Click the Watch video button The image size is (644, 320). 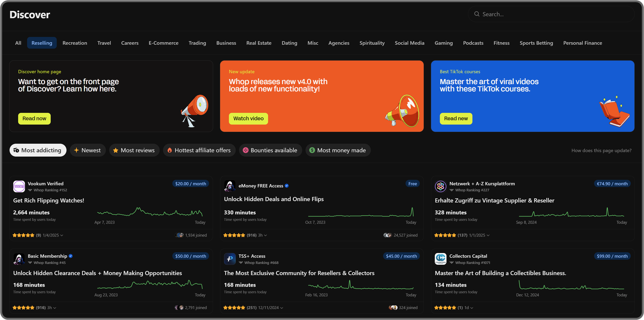[248, 118]
